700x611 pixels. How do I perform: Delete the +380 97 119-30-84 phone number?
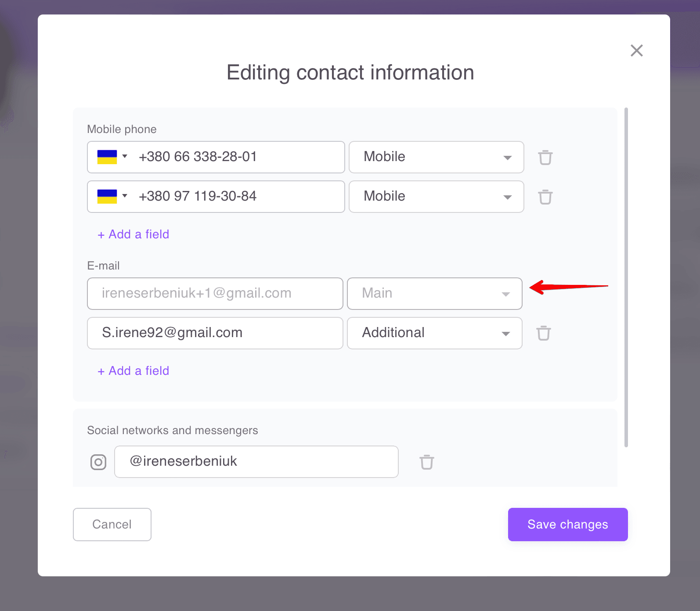click(x=545, y=197)
